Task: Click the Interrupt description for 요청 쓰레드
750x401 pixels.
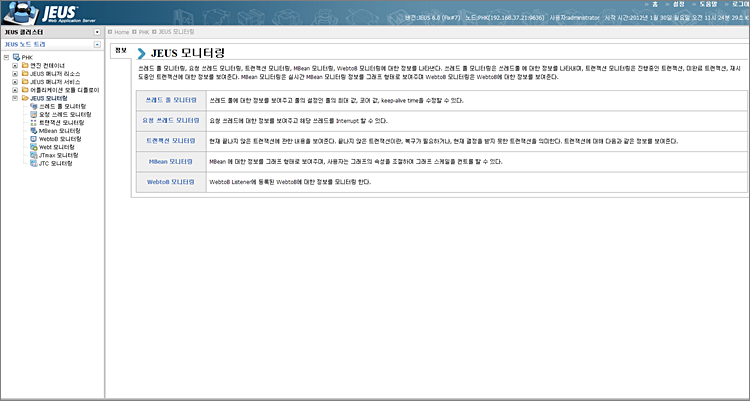Action: [x=298, y=121]
